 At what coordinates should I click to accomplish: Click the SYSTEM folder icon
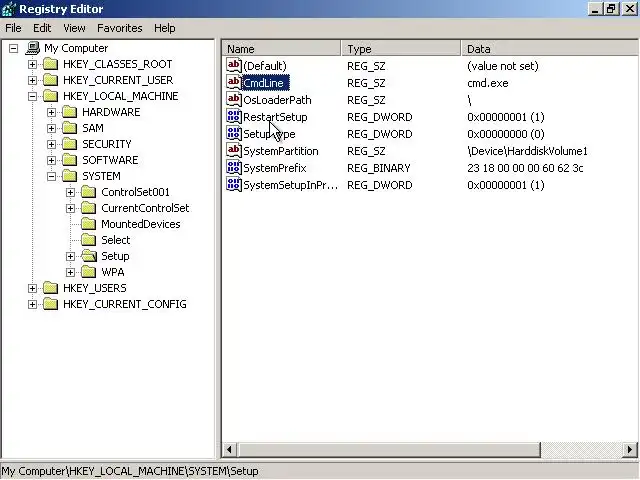pos(70,176)
